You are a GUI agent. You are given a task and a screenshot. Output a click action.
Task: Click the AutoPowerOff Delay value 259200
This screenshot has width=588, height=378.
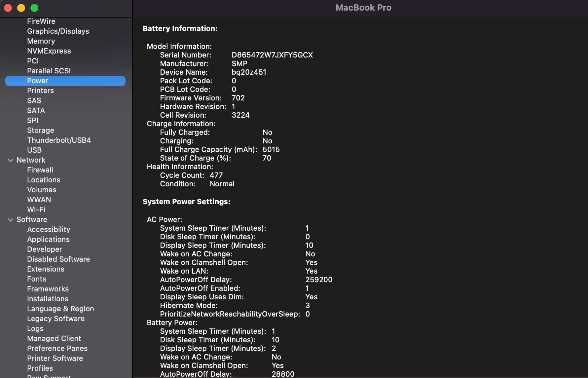tap(319, 280)
